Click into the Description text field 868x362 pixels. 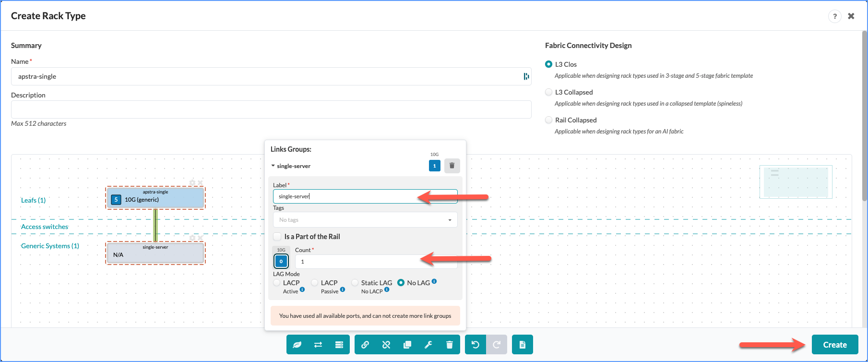(271, 109)
